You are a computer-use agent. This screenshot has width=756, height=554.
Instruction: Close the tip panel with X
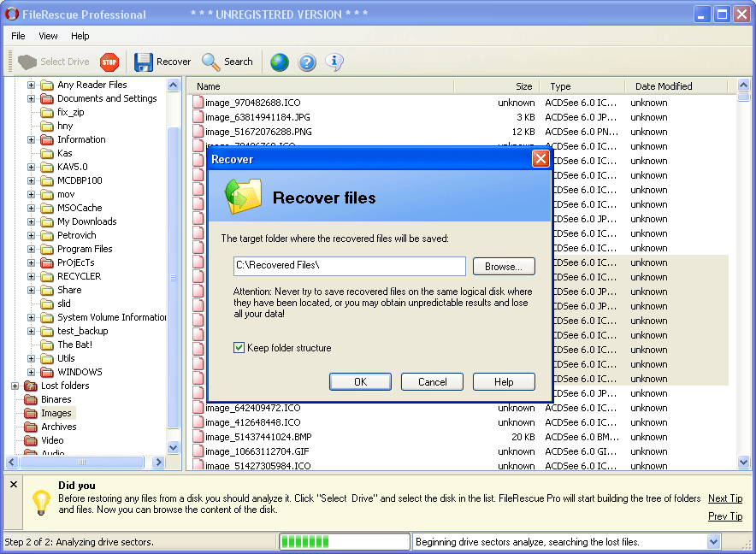click(14, 484)
